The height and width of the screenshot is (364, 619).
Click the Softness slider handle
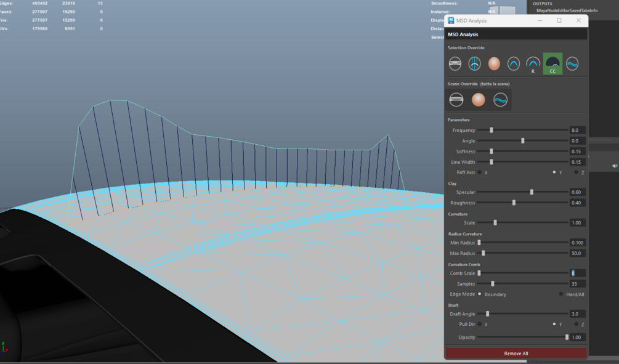[491, 152]
